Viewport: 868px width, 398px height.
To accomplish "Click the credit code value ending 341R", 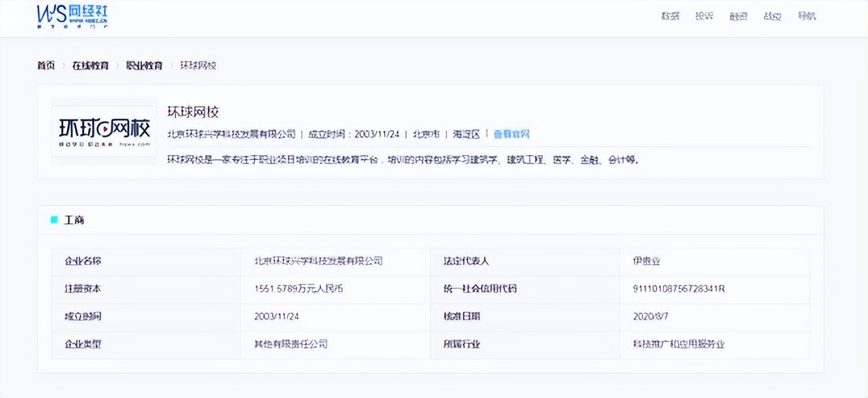I will point(679,288).
